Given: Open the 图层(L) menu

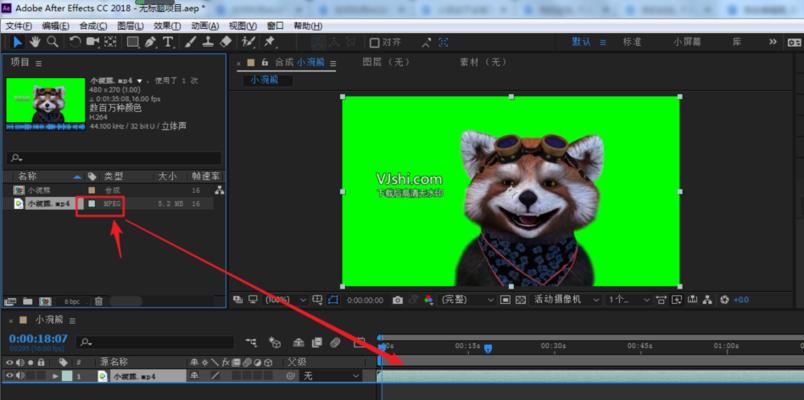Looking at the screenshot, I should [x=131, y=26].
